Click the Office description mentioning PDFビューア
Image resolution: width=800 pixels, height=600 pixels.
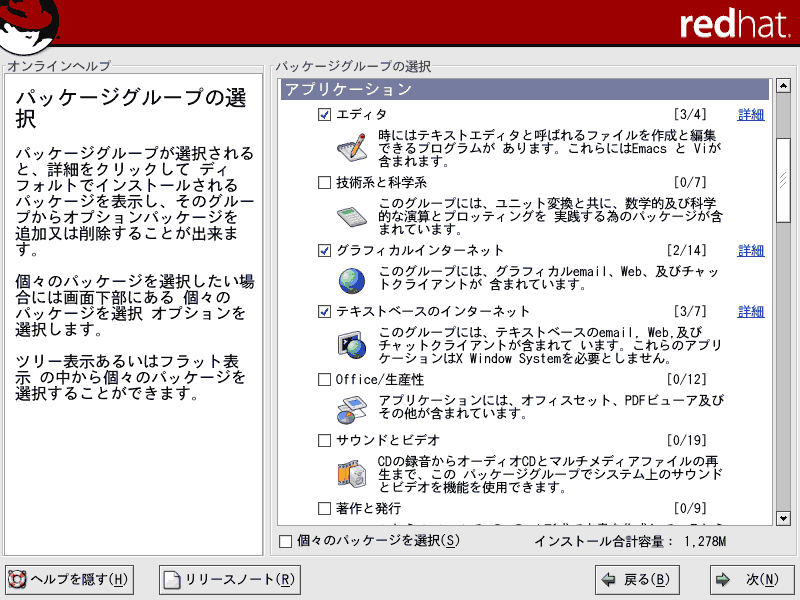click(x=551, y=407)
